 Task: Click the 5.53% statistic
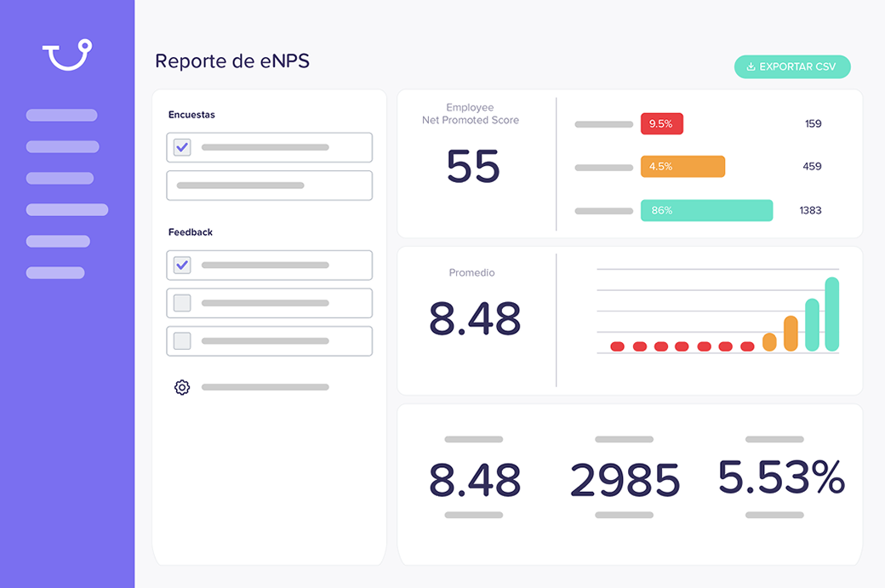coord(780,477)
